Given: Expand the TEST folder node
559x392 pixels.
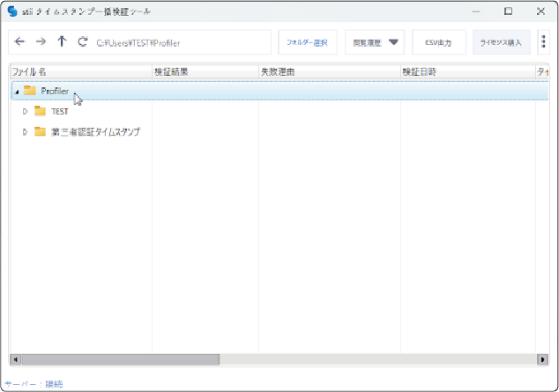Looking at the screenshot, I should click(26, 111).
